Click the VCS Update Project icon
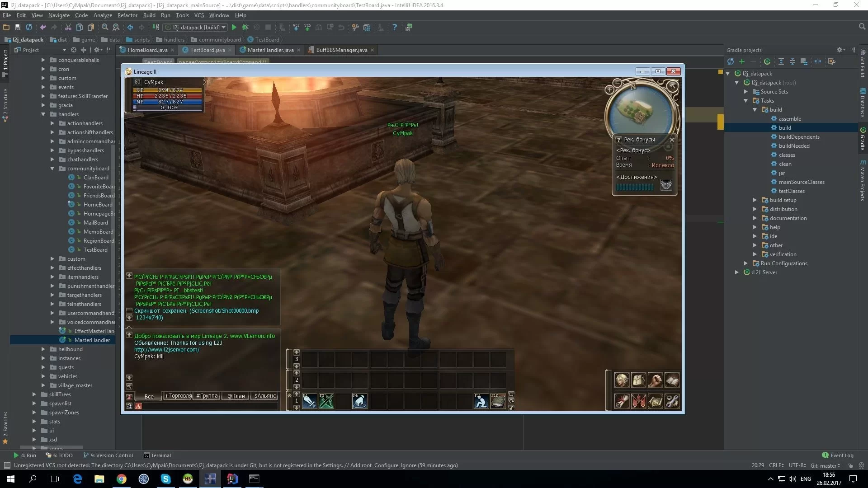Viewport: 868px width, 488px height. coord(296,28)
